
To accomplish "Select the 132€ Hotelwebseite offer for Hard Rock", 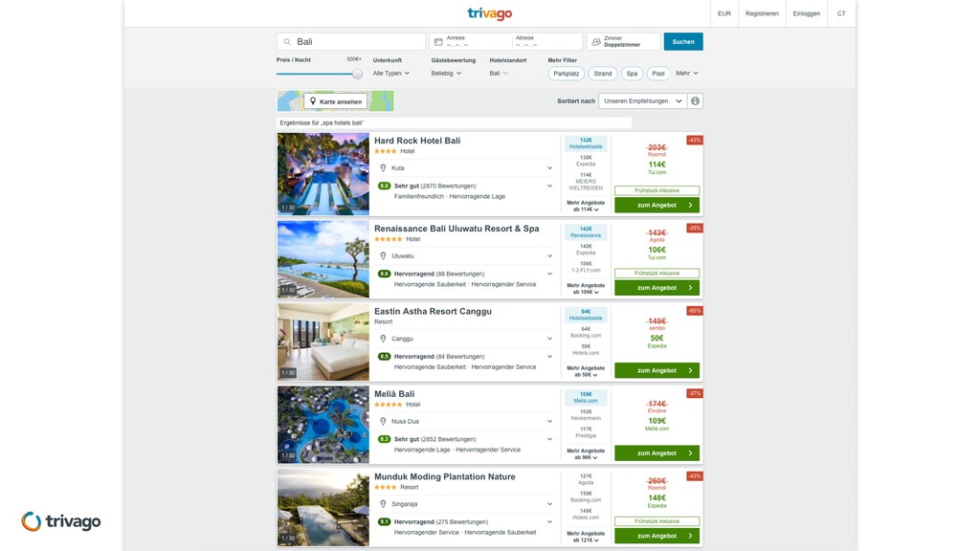I will [586, 143].
